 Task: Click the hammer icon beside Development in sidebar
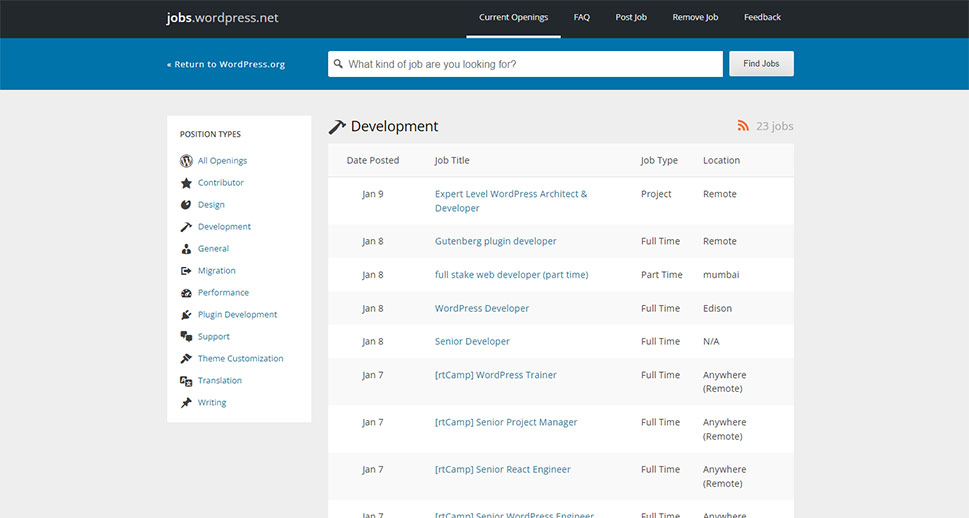186,227
